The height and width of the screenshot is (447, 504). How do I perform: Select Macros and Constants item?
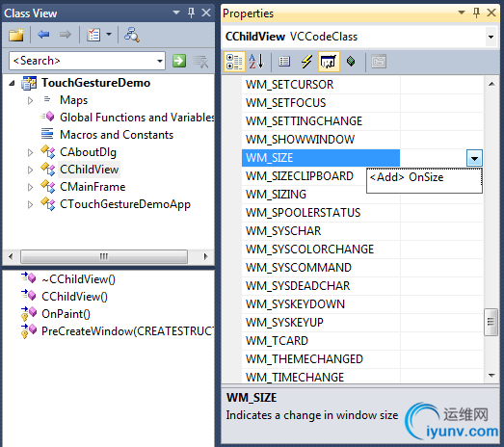click(x=117, y=135)
